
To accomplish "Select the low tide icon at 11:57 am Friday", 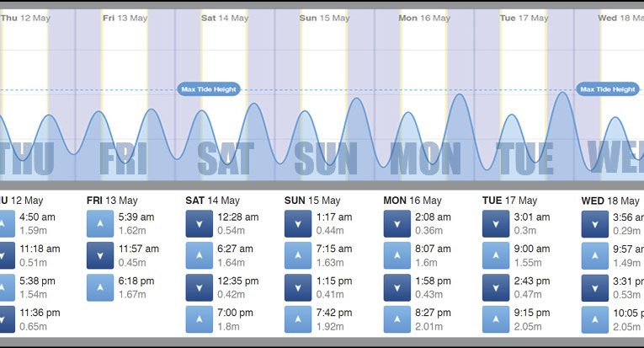I will (x=100, y=254).
